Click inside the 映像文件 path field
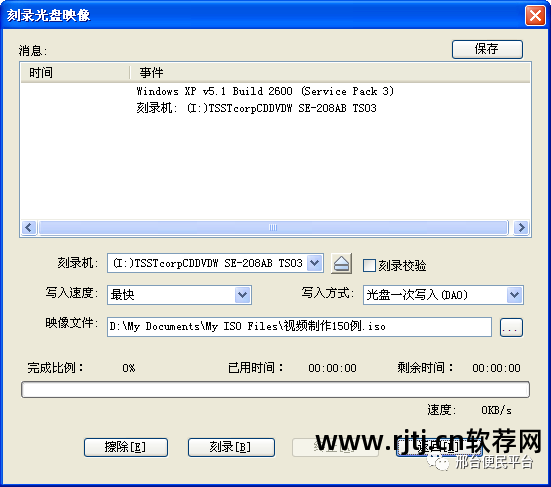This screenshot has width=551, height=487. 299,327
